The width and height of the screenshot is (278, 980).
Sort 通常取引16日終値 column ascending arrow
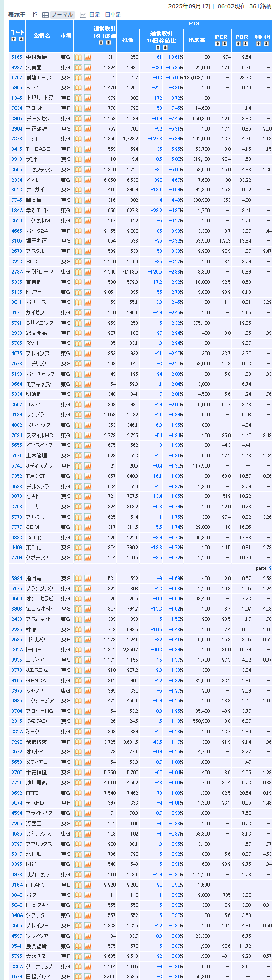[101, 43]
